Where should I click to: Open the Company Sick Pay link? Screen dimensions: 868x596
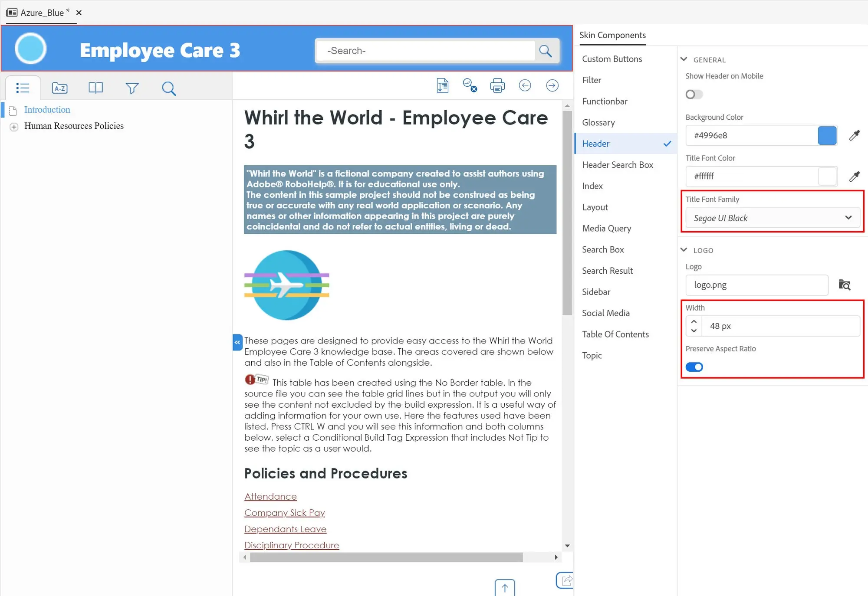[x=285, y=512]
